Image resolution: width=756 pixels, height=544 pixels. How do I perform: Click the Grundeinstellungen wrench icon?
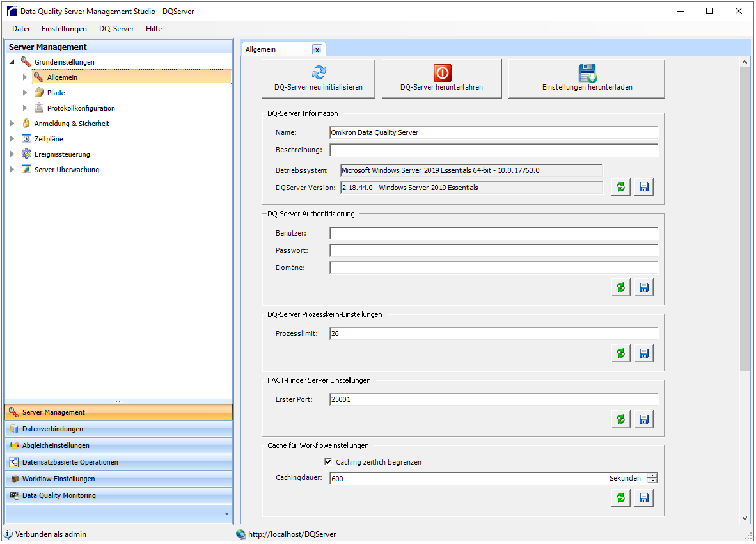(26, 61)
